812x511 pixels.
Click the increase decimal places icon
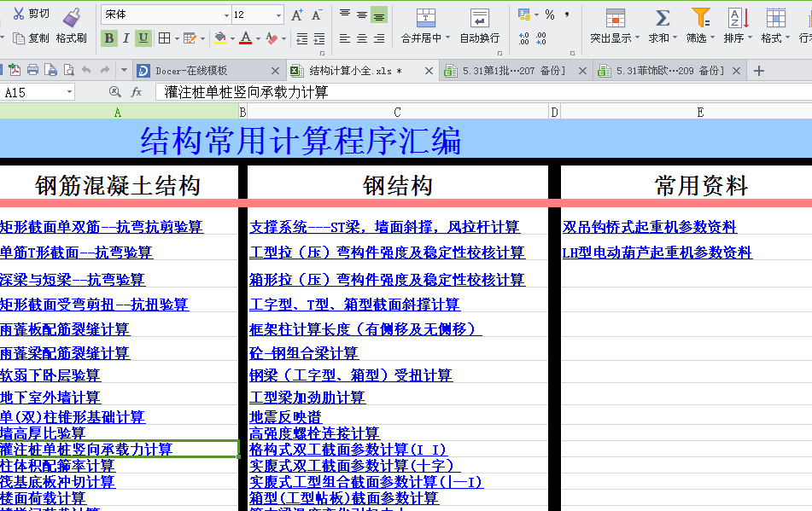point(524,38)
